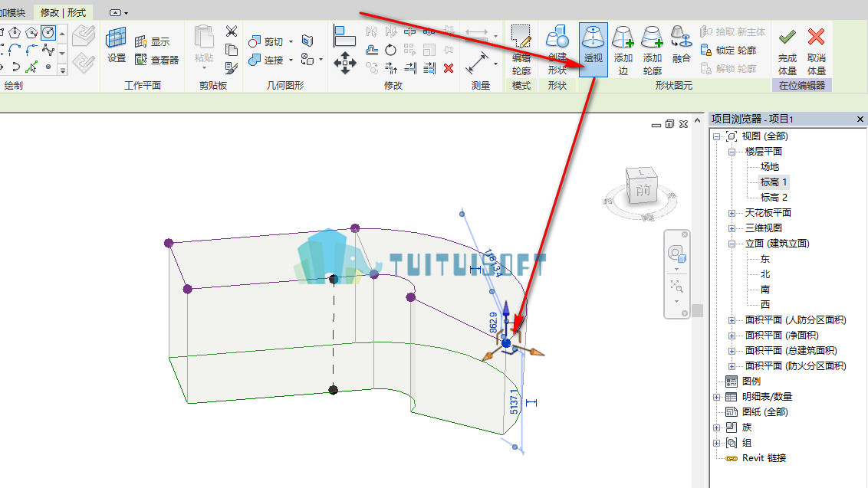This screenshot has width=868, height=488.
Task: Click the 添加轮廓 Add Profile icon
Action: coord(652,50)
